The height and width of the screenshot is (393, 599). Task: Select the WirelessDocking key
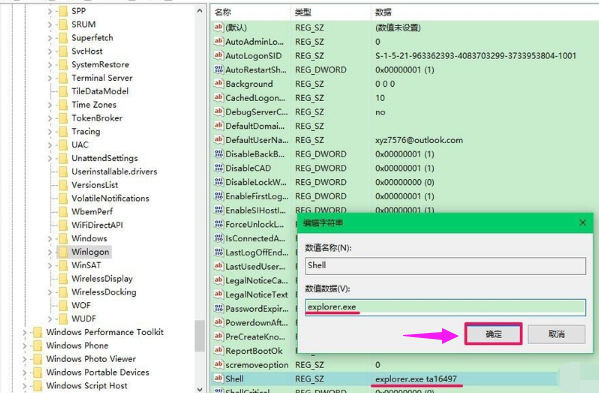(x=104, y=292)
